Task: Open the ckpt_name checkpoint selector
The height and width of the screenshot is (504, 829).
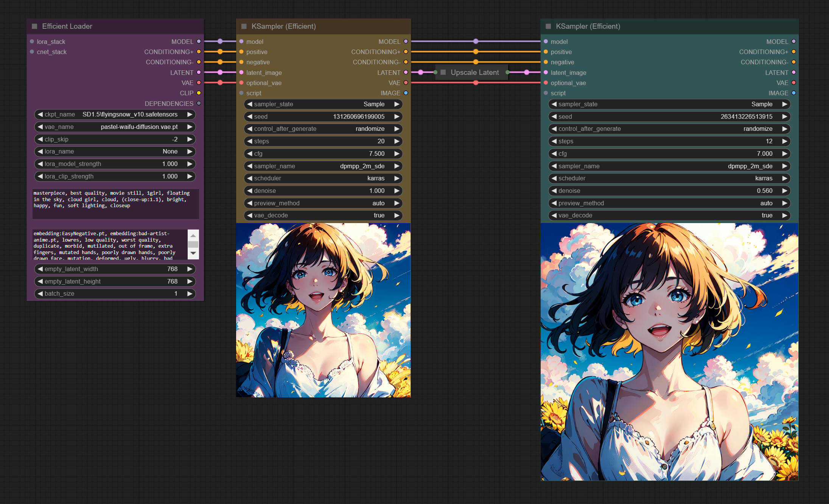Action: 115,114
